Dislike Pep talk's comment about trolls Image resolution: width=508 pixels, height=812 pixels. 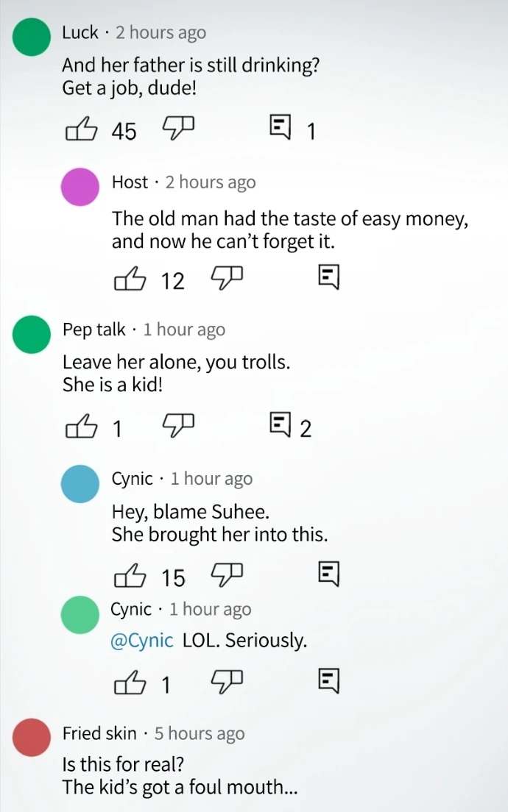178,425
